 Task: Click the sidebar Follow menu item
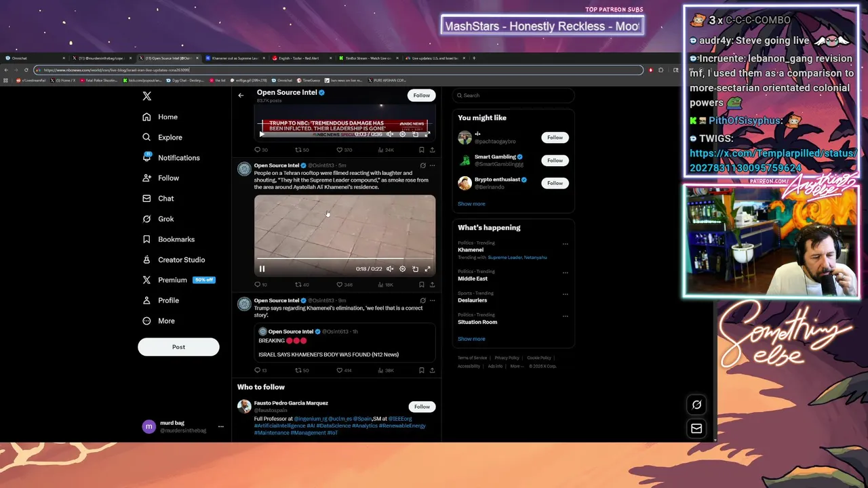161,178
